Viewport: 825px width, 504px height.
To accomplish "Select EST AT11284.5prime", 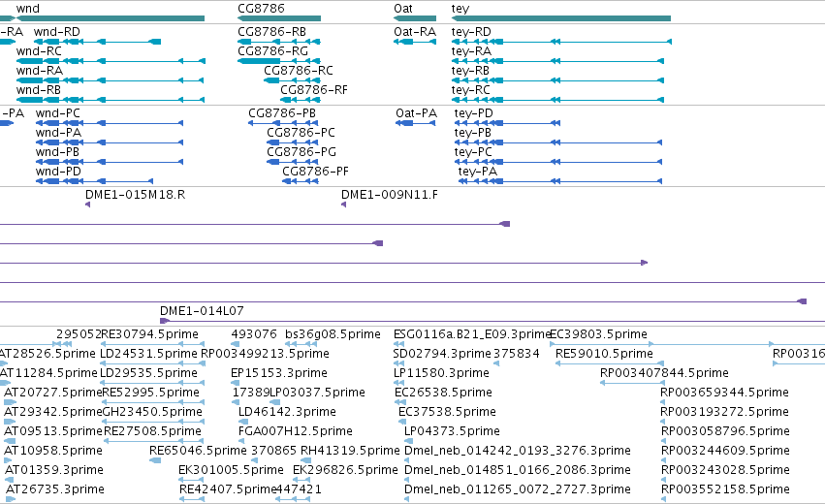I will tap(48, 373).
